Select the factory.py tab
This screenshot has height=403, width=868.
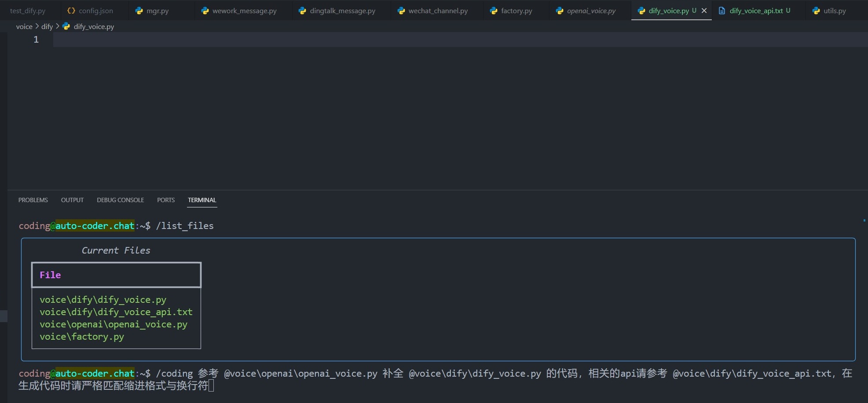516,11
